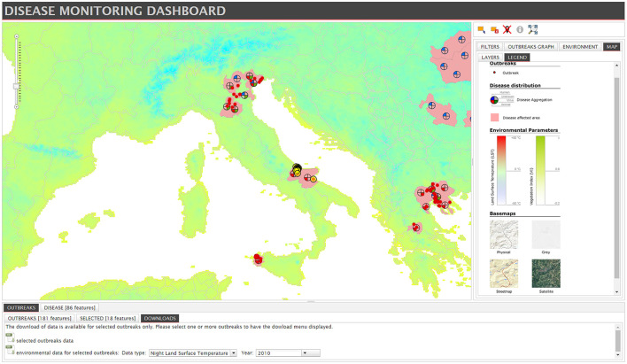Choose the Satellite basemap thumbnail

(x=546, y=274)
